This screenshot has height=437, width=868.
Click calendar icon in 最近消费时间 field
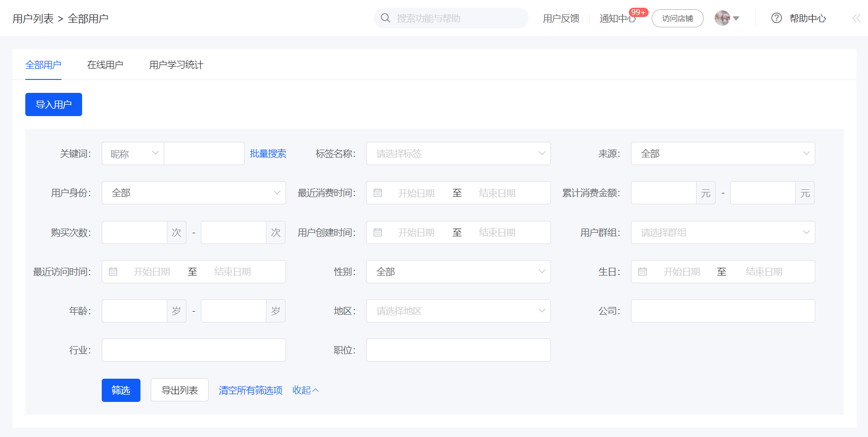coord(378,193)
